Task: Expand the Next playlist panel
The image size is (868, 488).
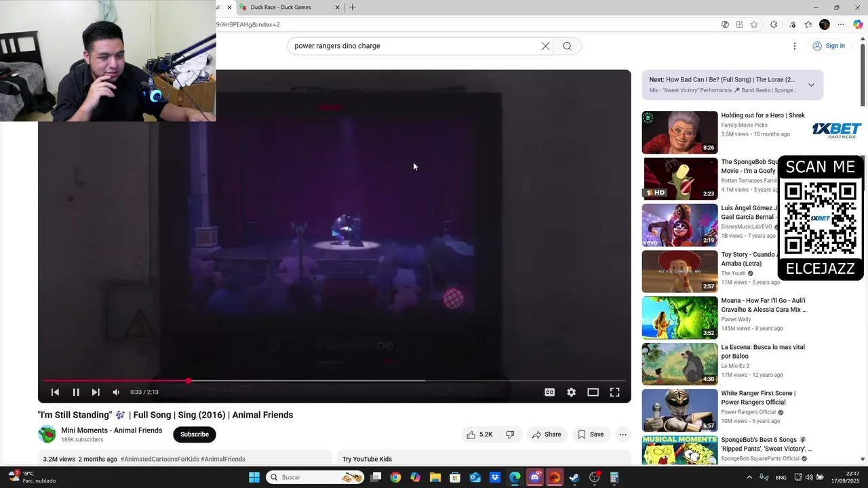Action: click(x=811, y=85)
